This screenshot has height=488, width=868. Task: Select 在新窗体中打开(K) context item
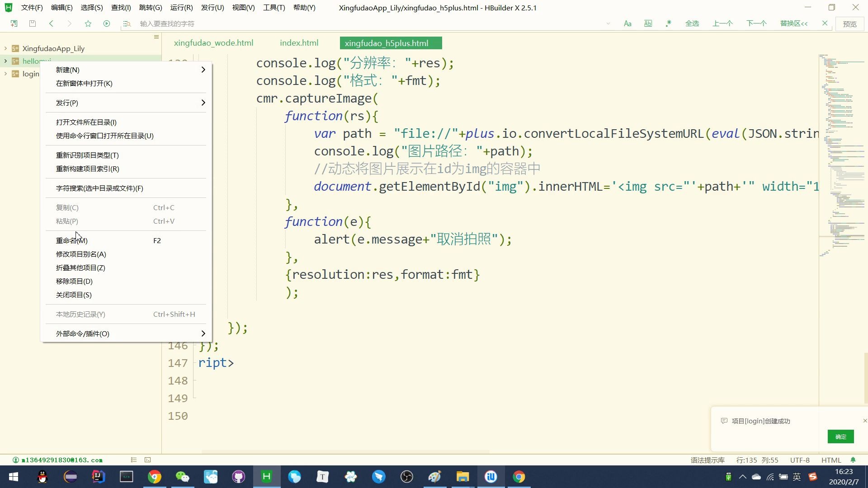click(126, 83)
